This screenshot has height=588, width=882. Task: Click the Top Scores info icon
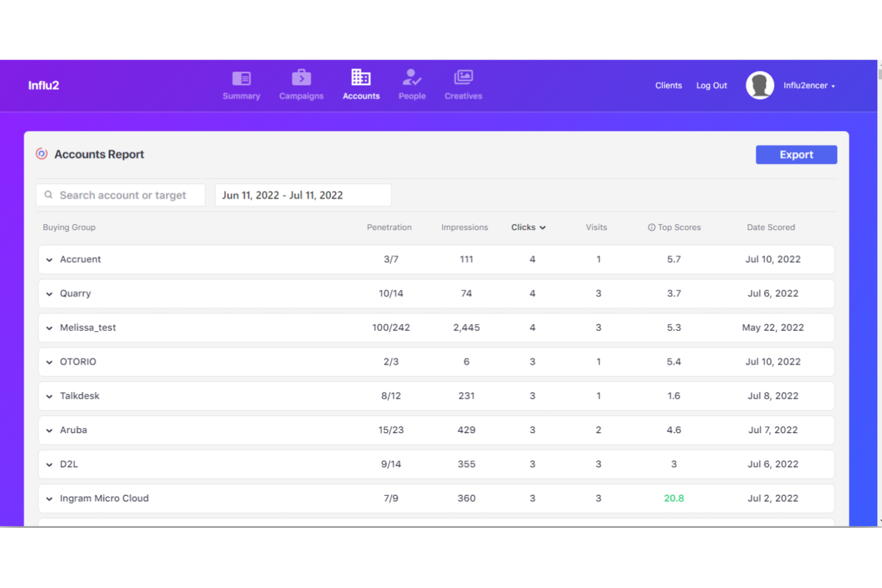point(651,228)
